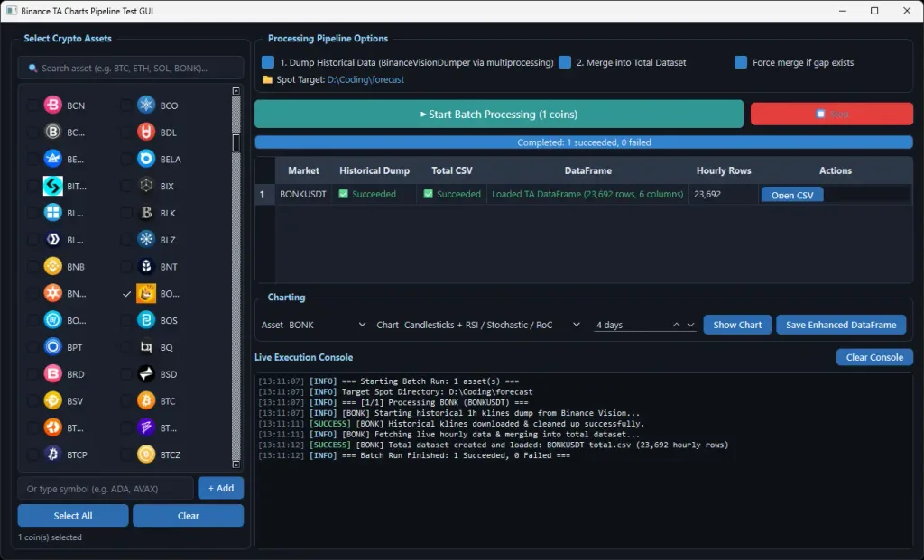Click the BRD coin icon

pyautogui.click(x=52, y=374)
